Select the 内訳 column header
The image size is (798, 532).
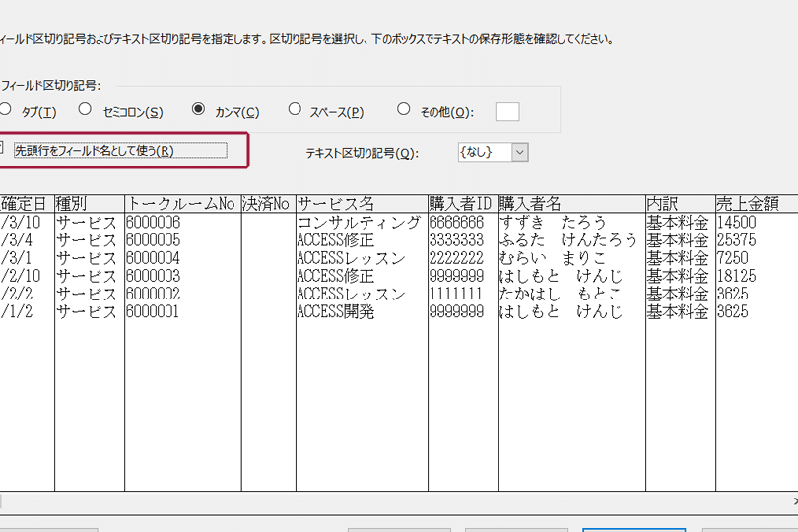pos(664,204)
